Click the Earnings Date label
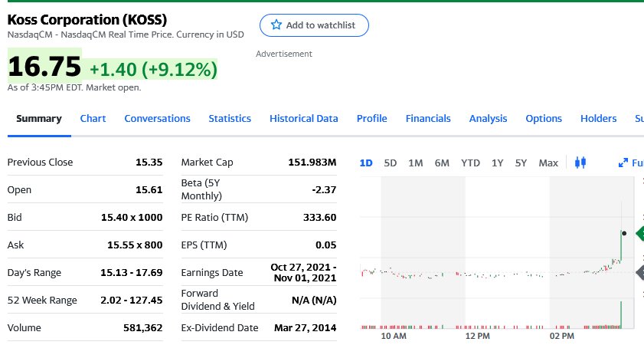This screenshot has width=644, height=345. coord(212,273)
